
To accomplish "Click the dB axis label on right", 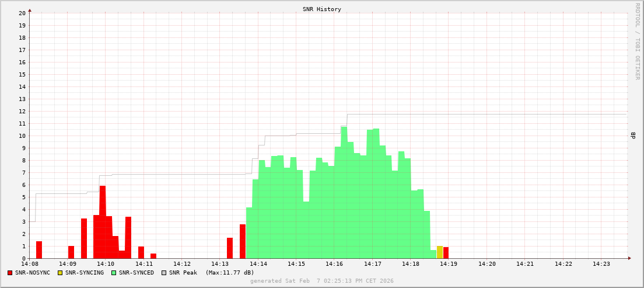I will pyautogui.click(x=633, y=136).
